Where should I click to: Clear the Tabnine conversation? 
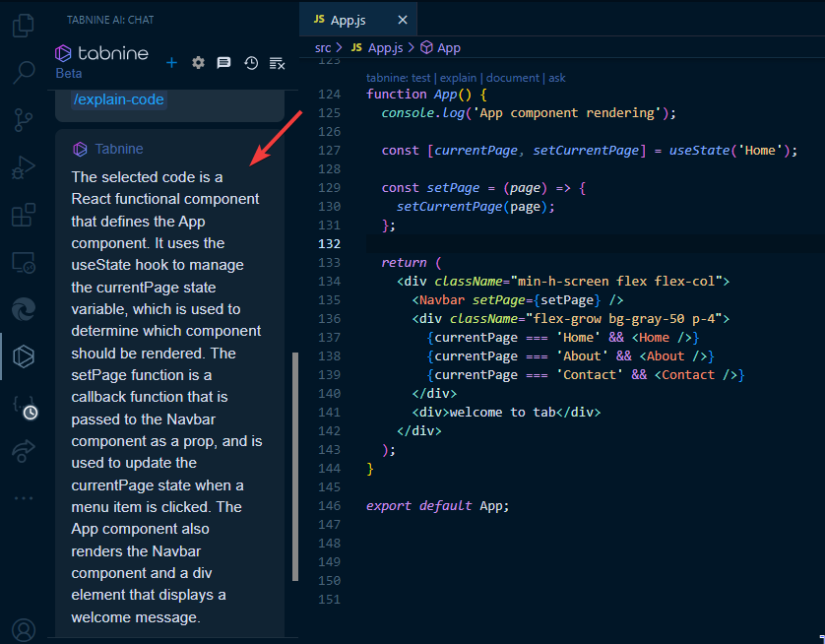tap(278, 64)
